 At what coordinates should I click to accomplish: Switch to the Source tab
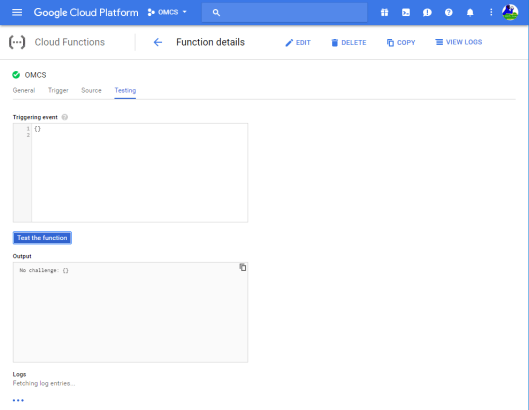[x=91, y=90]
